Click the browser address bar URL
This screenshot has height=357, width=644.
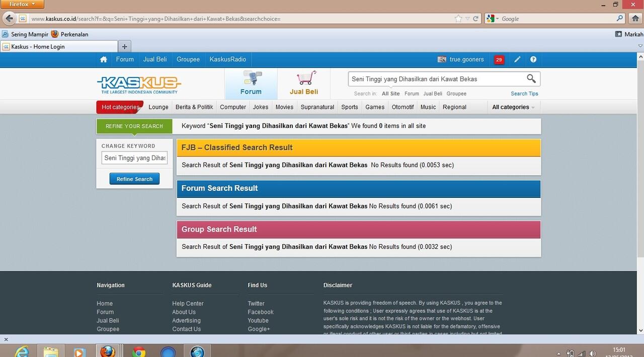pyautogui.click(x=156, y=19)
